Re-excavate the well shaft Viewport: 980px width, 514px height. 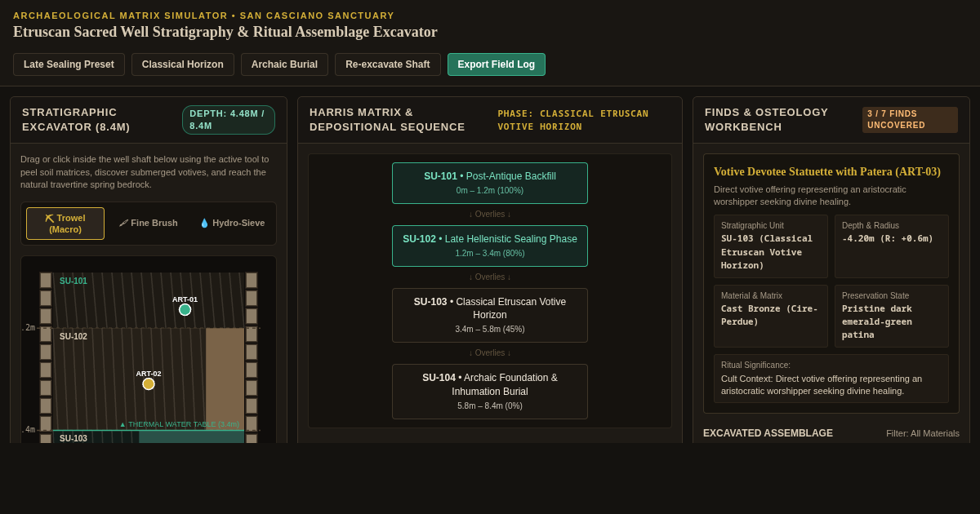click(388, 64)
